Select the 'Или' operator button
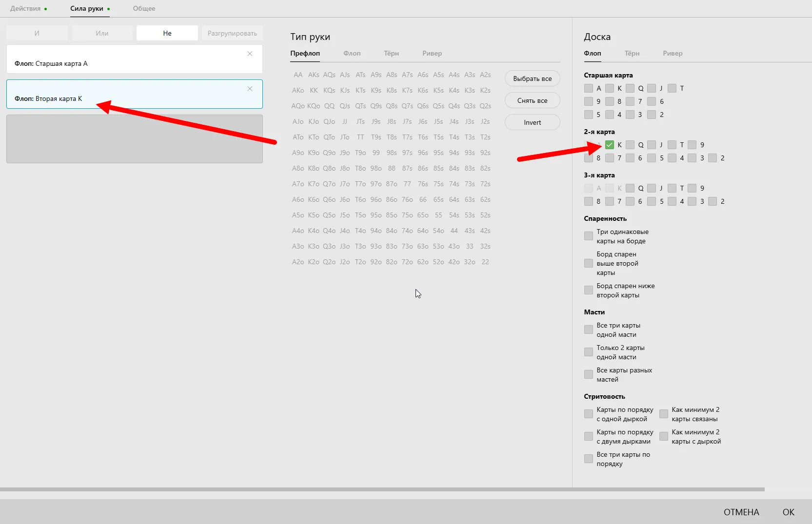812x524 pixels. click(102, 33)
